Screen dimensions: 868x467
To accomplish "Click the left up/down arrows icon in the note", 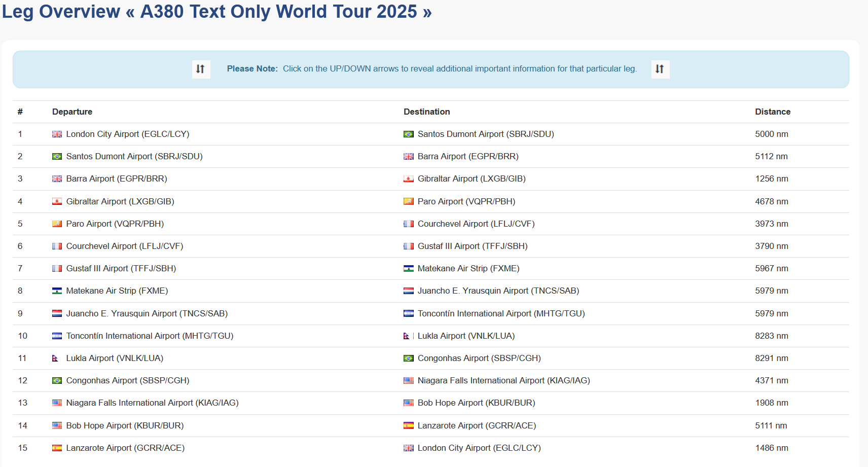I will pos(201,69).
